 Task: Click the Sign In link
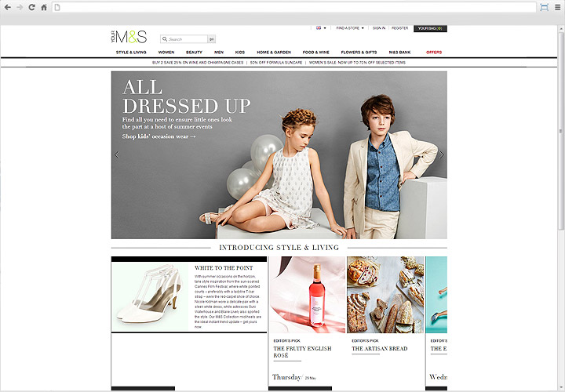379,27
